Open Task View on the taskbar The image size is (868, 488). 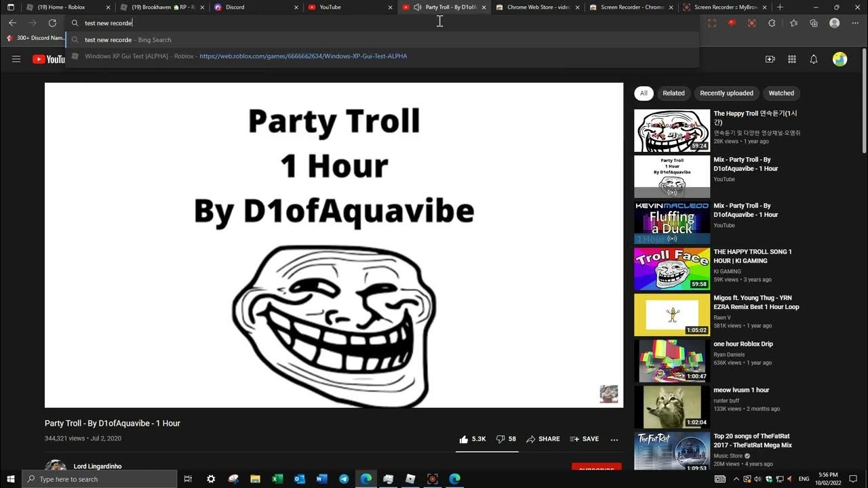(188, 479)
